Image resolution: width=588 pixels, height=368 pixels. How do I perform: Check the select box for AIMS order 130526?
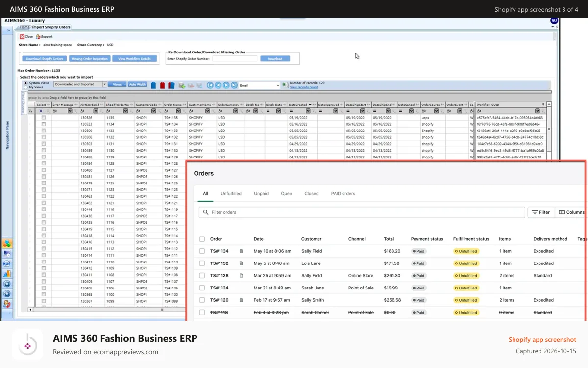coord(43,118)
